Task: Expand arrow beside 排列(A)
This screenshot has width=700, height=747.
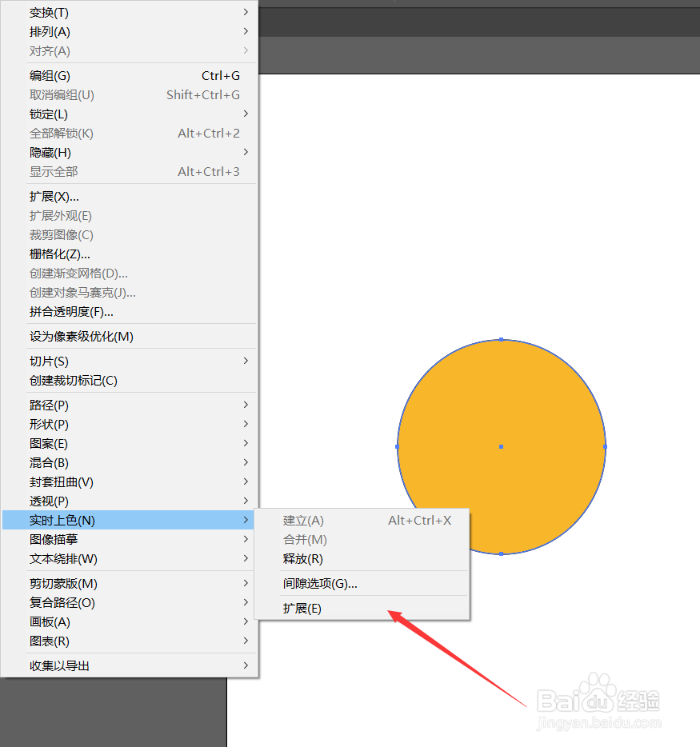Action: pos(246,31)
